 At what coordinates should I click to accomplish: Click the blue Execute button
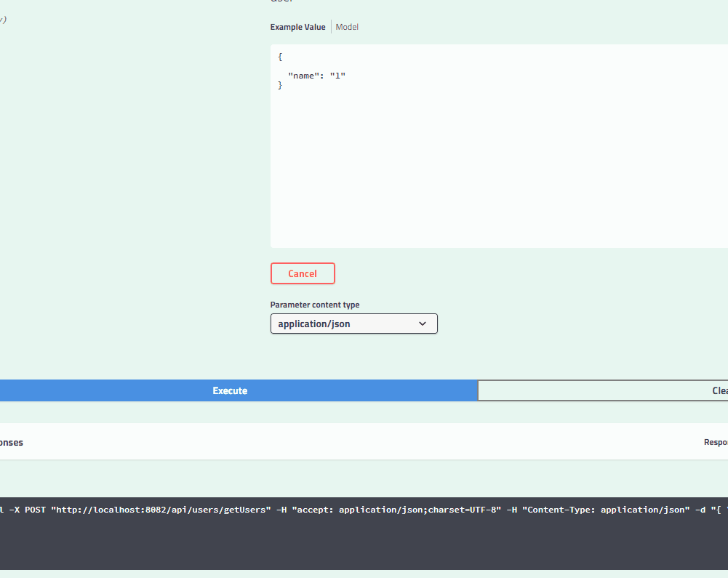[x=239, y=390]
